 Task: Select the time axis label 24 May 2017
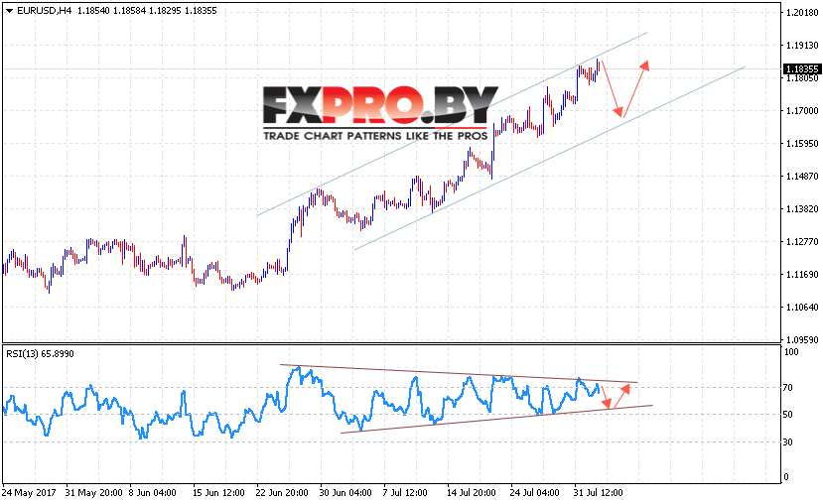pyautogui.click(x=29, y=493)
